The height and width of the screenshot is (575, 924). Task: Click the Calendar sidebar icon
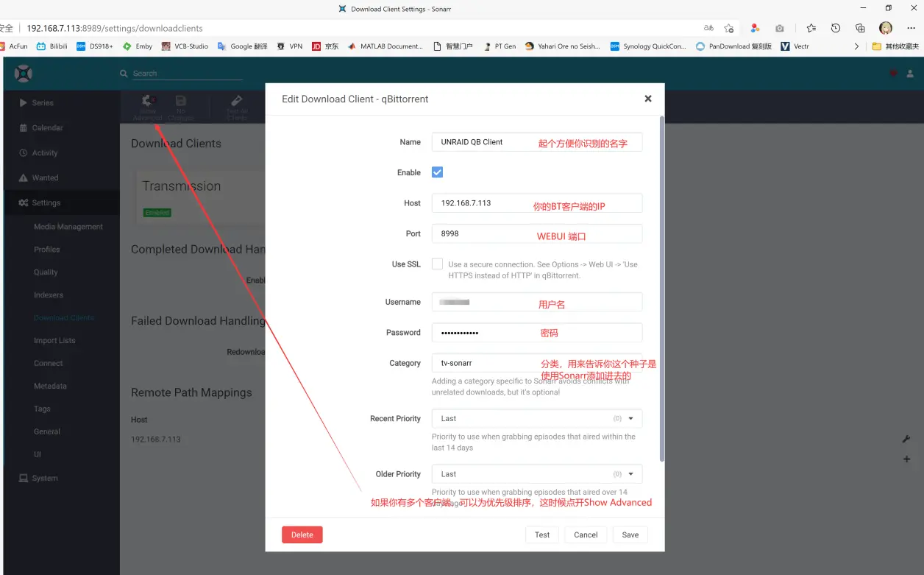click(x=24, y=128)
